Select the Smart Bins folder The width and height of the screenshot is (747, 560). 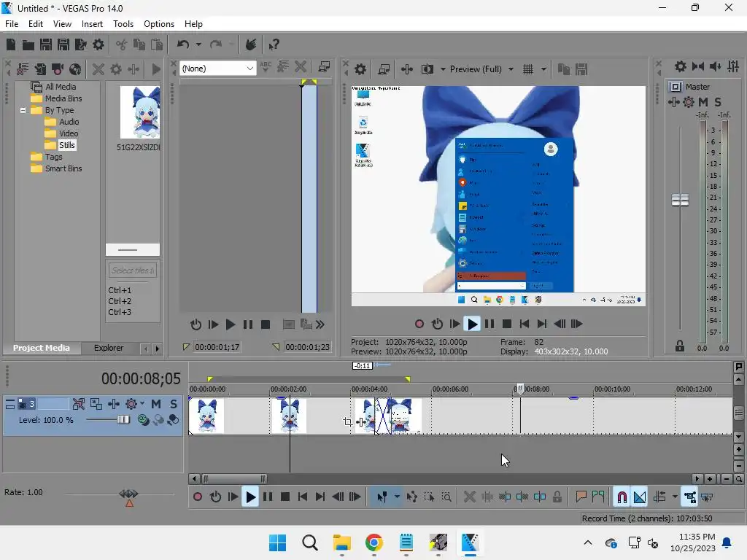point(63,168)
